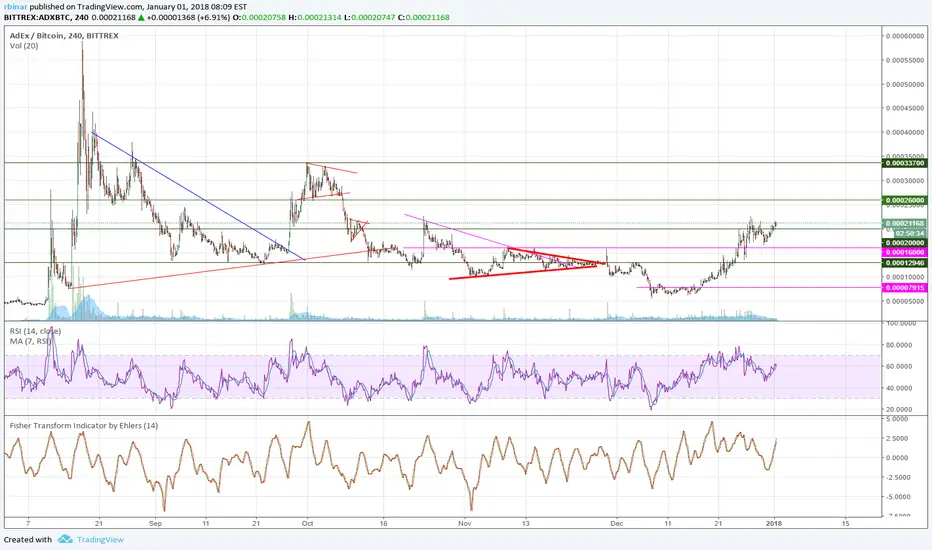Viewport: 932px width, 550px height.
Task: Click 'January 01, 2018 08:09 EST' publish date
Action: tap(196, 7)
